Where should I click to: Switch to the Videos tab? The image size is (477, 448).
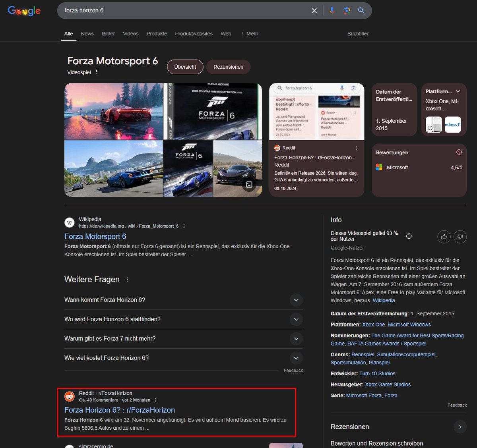pyautogui.click(x=131, y=34)
